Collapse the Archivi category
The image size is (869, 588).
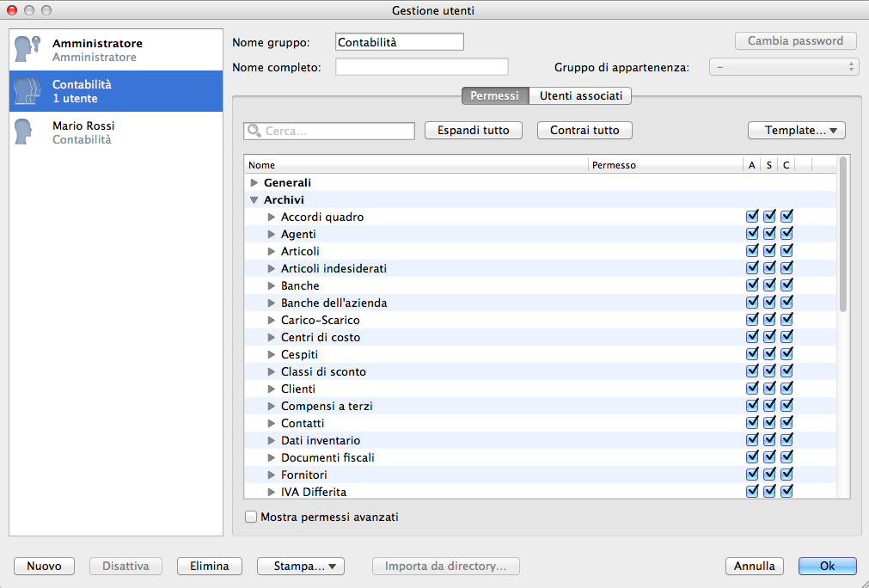coord(254,200)
